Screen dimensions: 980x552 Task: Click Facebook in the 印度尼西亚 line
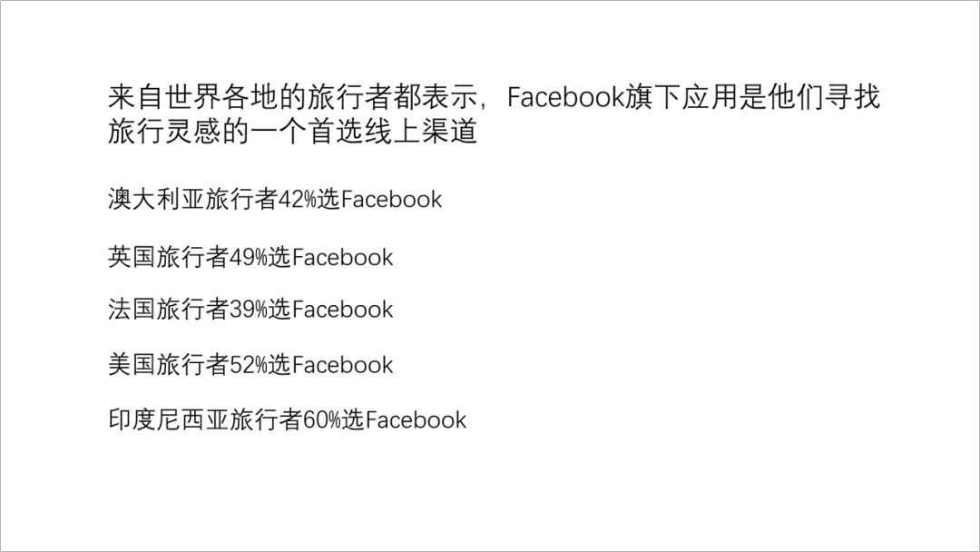click(416, 420)
